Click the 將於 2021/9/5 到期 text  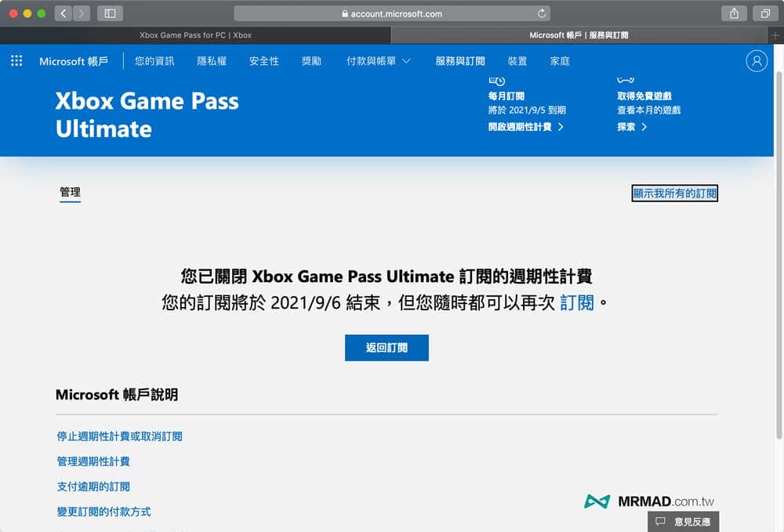[527, 110]
